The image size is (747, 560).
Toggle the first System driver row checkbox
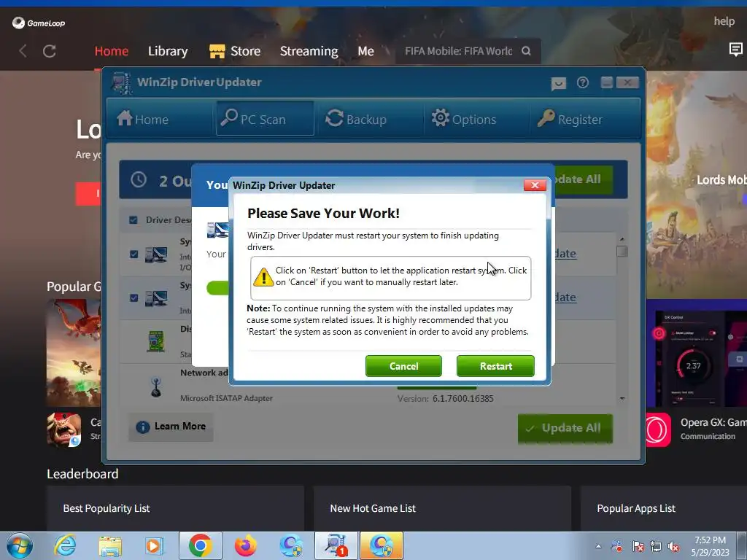pos(134,254)
